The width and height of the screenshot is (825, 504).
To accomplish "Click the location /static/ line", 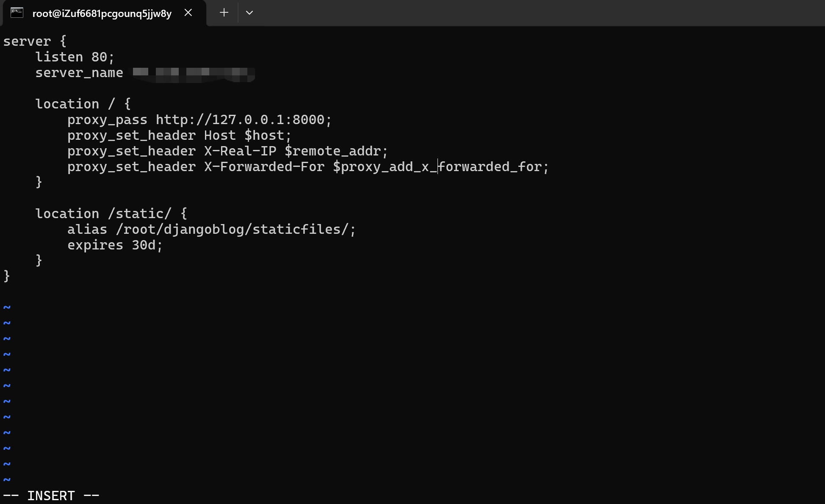I will pos(111,213).
